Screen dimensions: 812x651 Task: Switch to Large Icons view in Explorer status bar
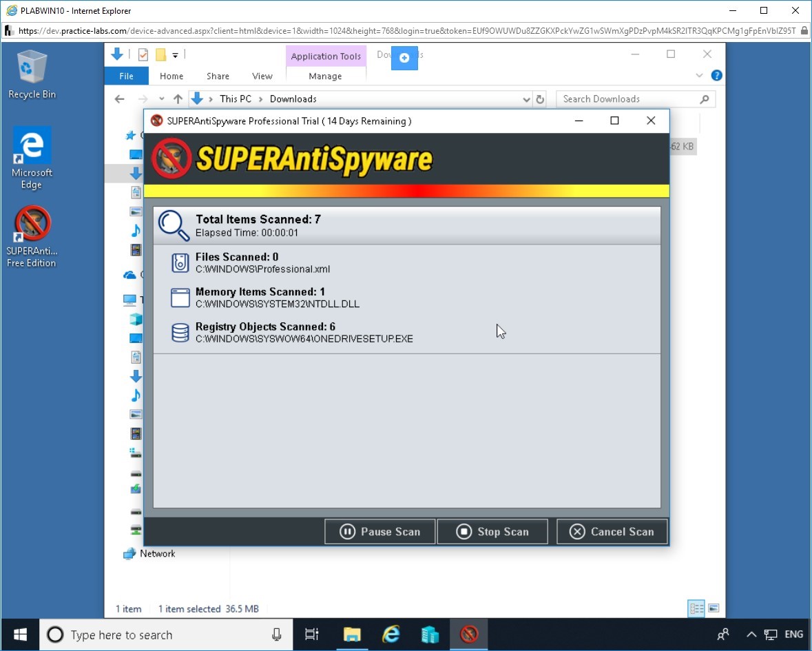(x=714, y=608)
